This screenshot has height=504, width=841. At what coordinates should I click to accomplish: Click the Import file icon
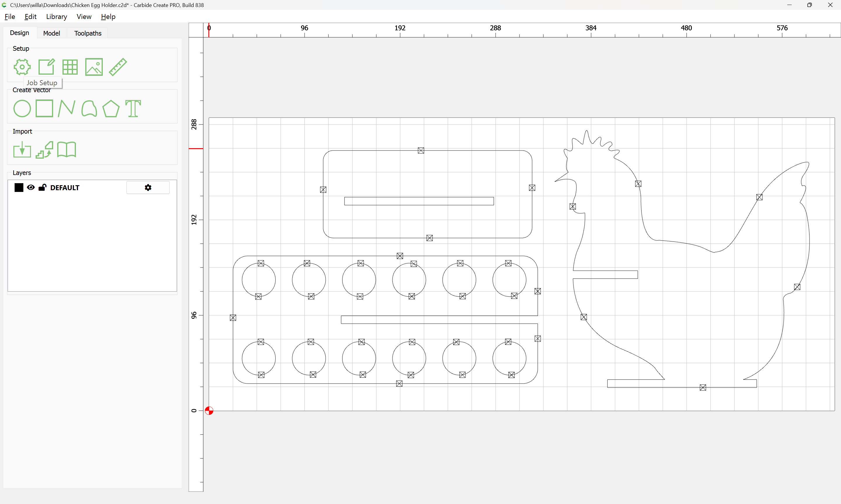point(22,150)
